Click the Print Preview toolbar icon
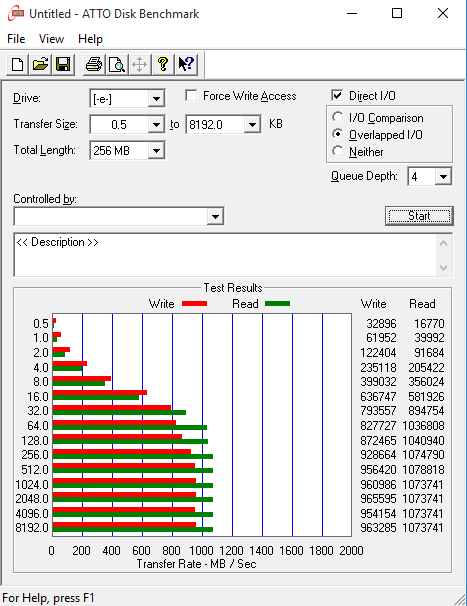 tap(117, 65)
